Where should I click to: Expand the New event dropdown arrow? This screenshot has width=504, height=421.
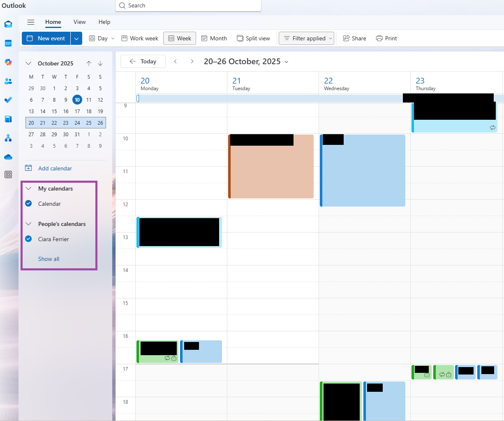(76, 38)
